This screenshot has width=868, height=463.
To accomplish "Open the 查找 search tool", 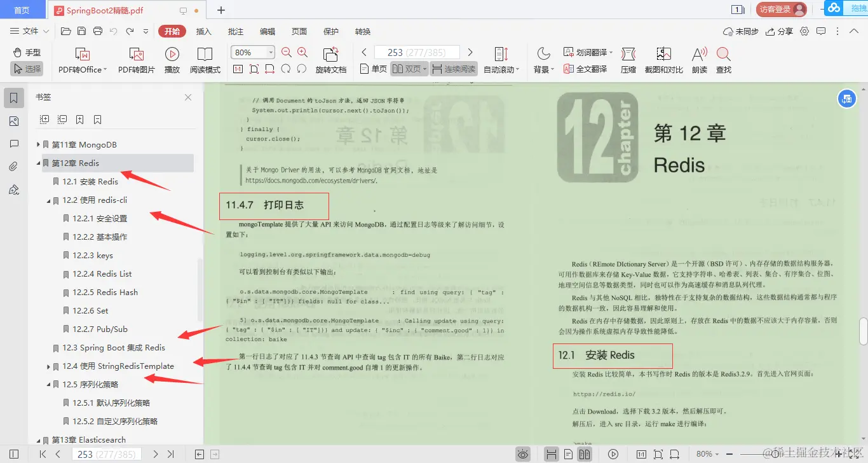I will point(724,59).
